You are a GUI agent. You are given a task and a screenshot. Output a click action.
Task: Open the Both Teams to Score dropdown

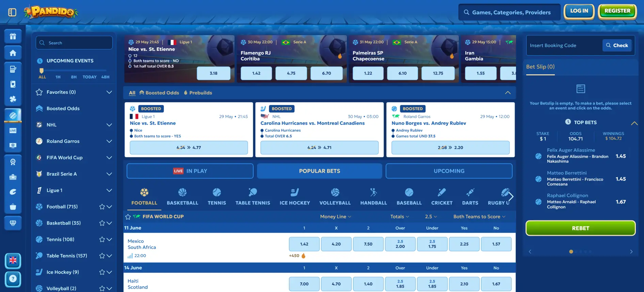(x=479, y=217)
